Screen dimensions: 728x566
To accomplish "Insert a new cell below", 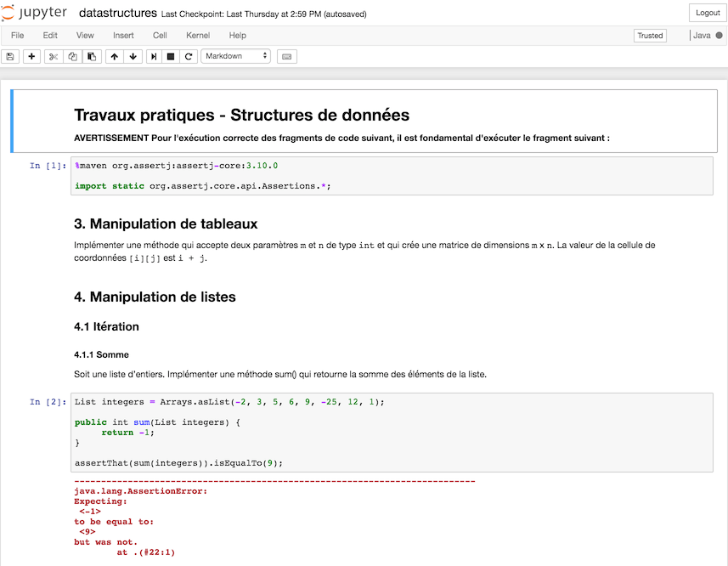I will pyautogui.click(x=29, y=56).
